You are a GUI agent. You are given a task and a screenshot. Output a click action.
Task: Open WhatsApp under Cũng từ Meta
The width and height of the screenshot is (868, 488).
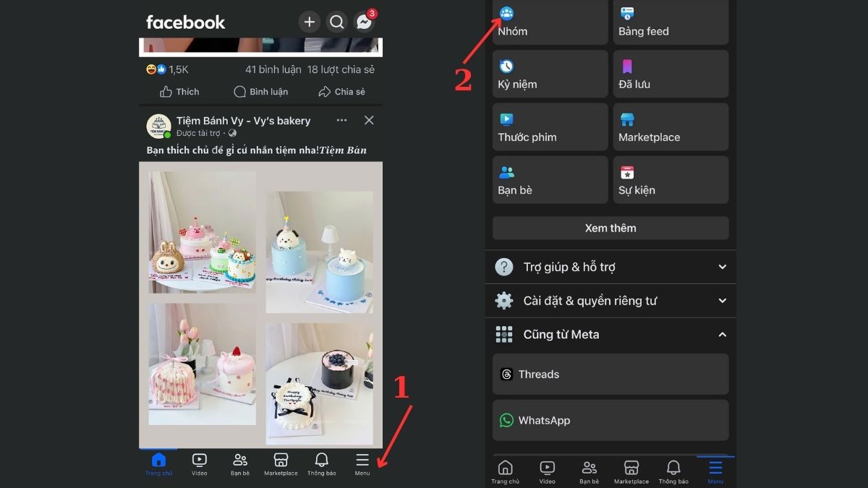coord(610,420)
